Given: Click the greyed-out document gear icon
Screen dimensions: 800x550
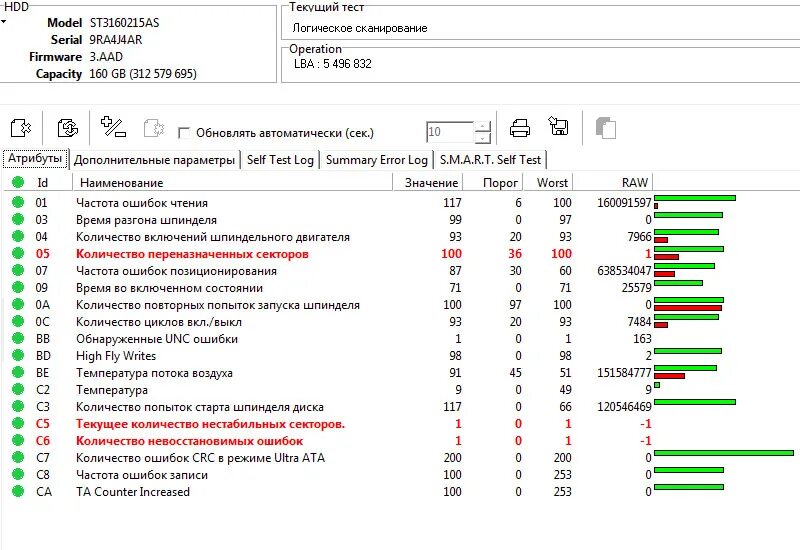Looking at the screenshot, I should pyautogui.click(x=154, y=128).
